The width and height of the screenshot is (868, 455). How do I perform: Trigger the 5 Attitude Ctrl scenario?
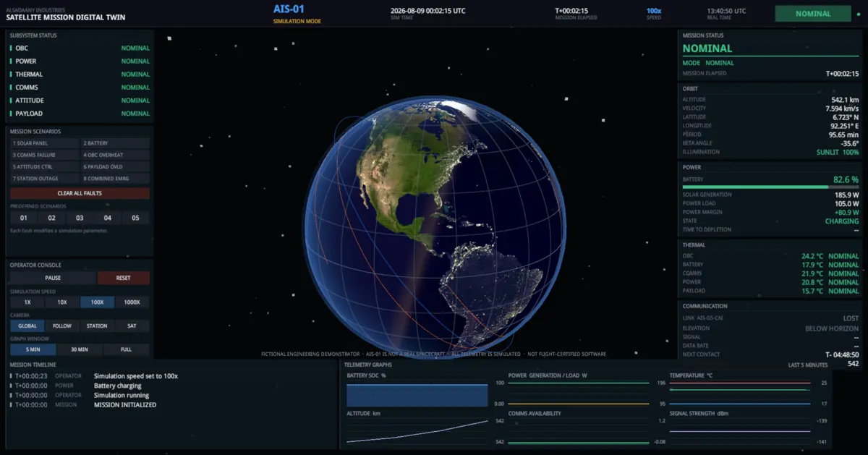coord(44,166)
